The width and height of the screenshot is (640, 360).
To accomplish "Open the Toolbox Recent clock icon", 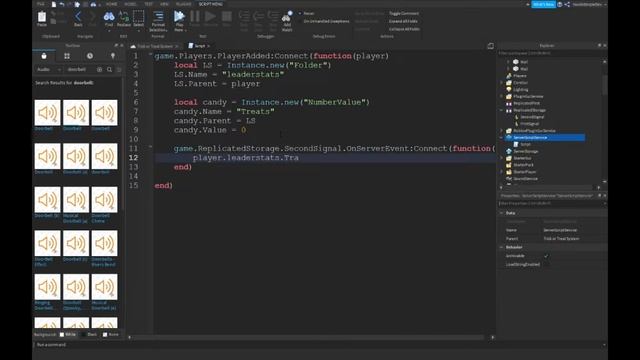I will [90, 56].
